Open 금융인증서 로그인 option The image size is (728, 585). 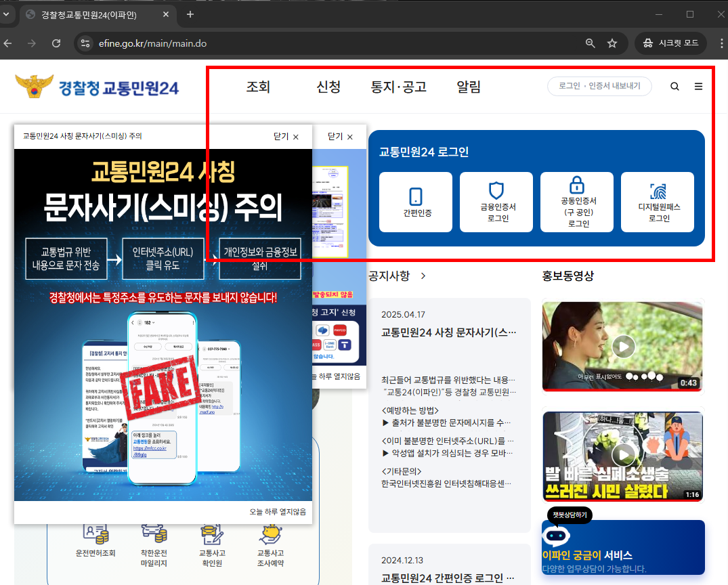click(496, 202)
